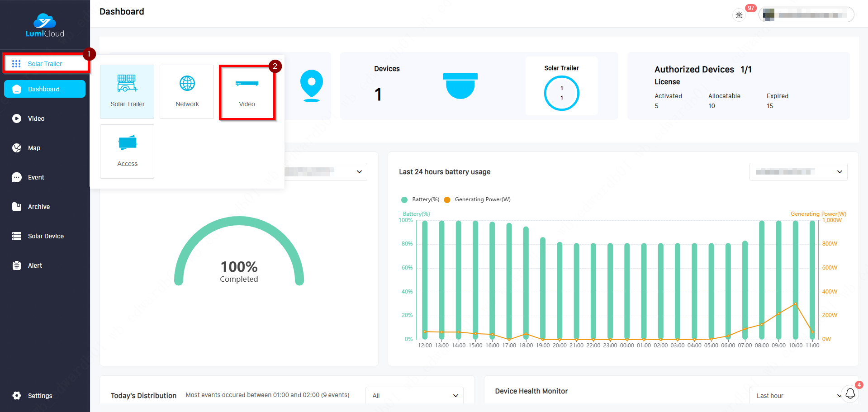
Task: Choose the Access module tile
Action: click(127, 152)
